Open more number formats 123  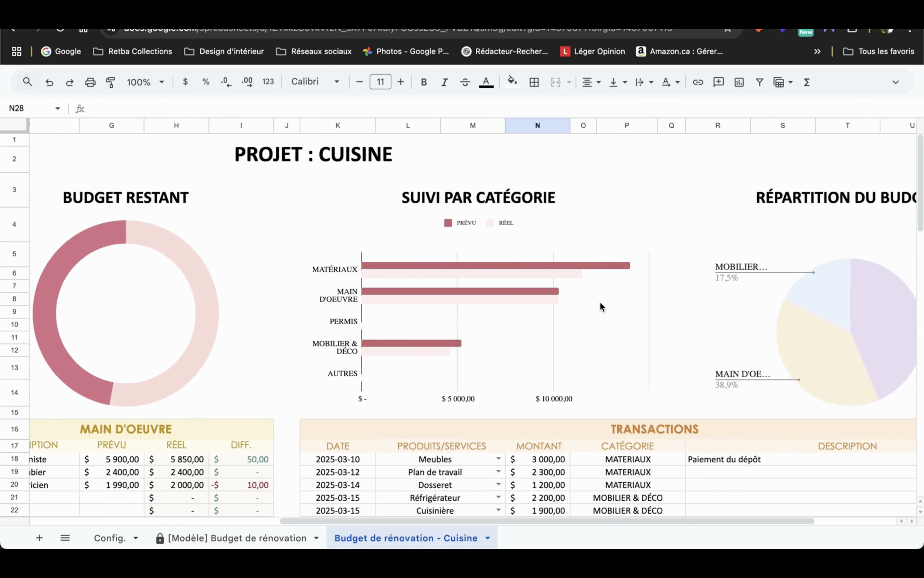268,82
